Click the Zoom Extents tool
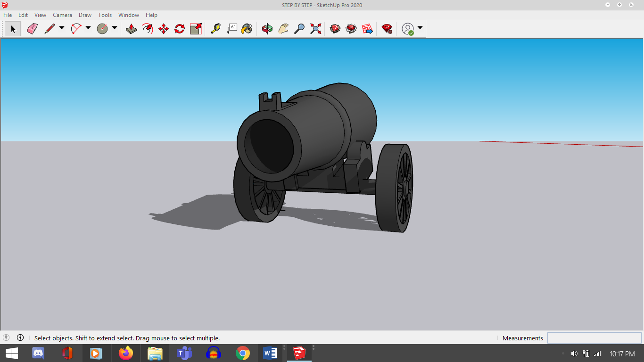644x362 pixels. click(x=315, y=29)
